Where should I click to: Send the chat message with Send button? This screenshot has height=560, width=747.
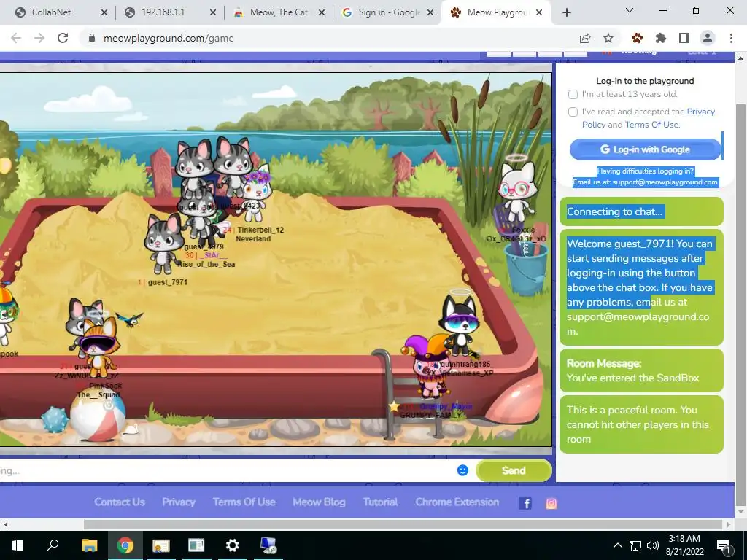[514, 470]
